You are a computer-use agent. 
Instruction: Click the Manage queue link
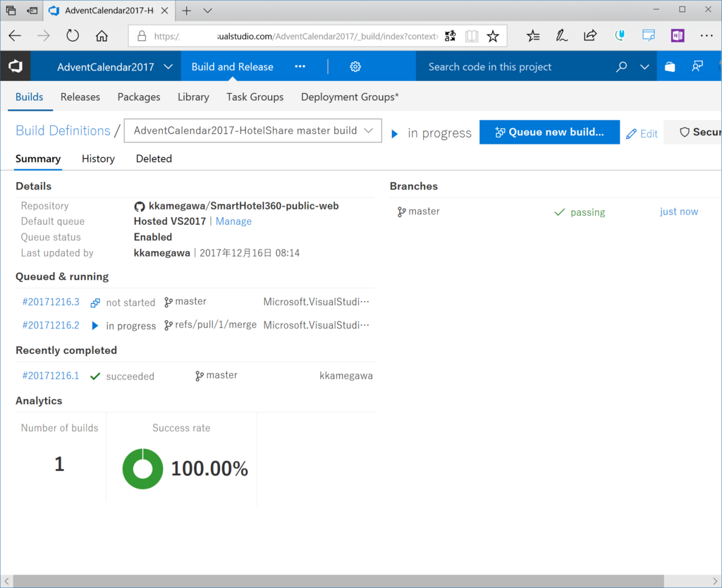pos(233,221)
